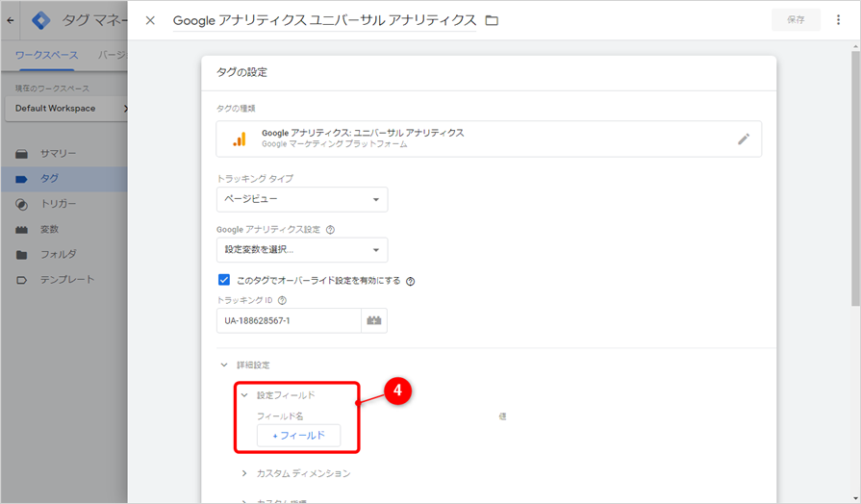Click the pencil icon to edit tag type
Screen dimensions: 861x504
click(x=744, y=139)
